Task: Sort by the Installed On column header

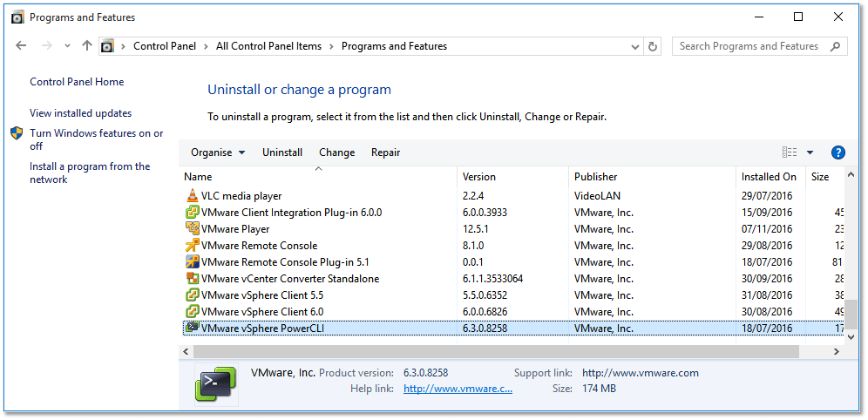Action: coord(770,177)
